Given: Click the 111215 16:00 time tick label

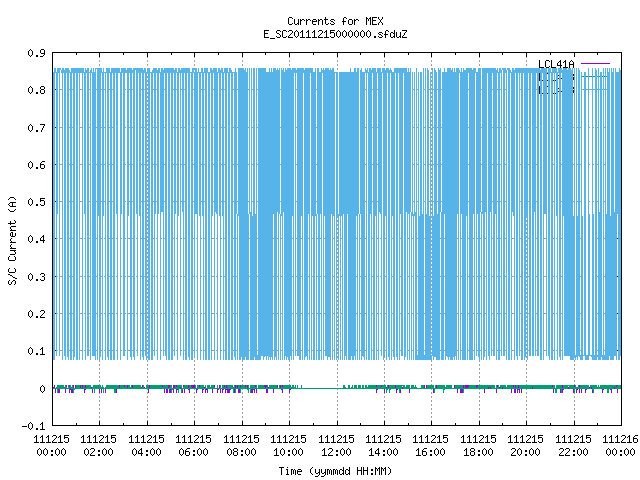Looking at the screenshot, I should click(x=430, y=446).
